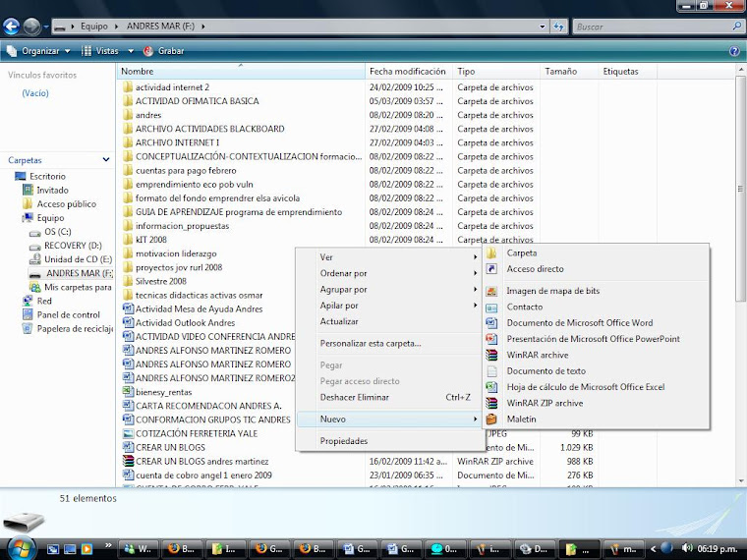Open the Help question mark icon
This screenshot has width=747, height=560.
[x=734, y=51]
